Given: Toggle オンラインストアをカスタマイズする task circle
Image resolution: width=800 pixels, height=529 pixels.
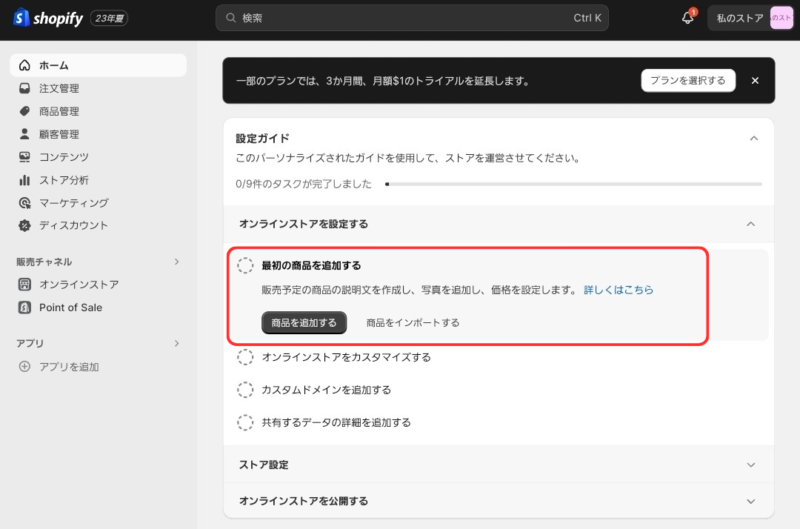Looking at the screenshot, I should coord(245,357).
